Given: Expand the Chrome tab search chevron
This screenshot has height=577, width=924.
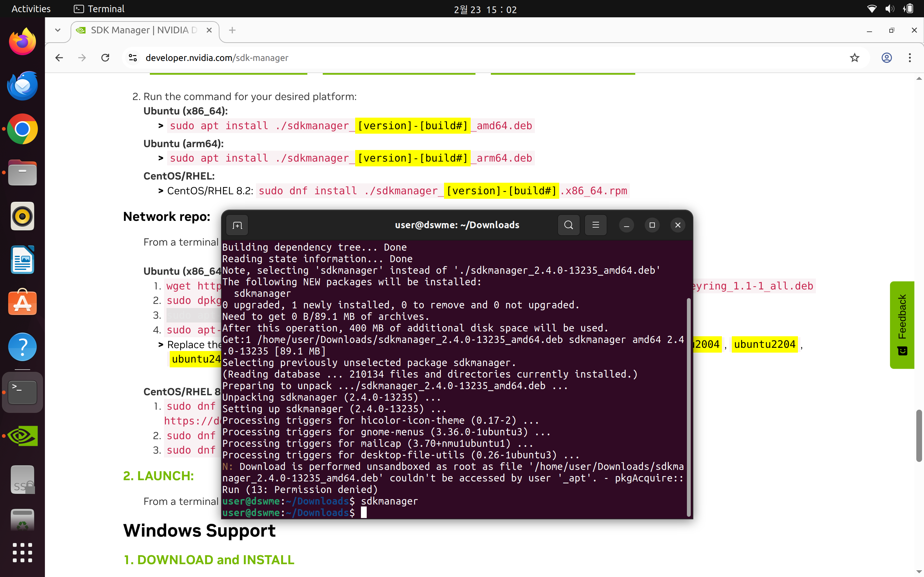Looking at the screenshot, I should 58,30.
